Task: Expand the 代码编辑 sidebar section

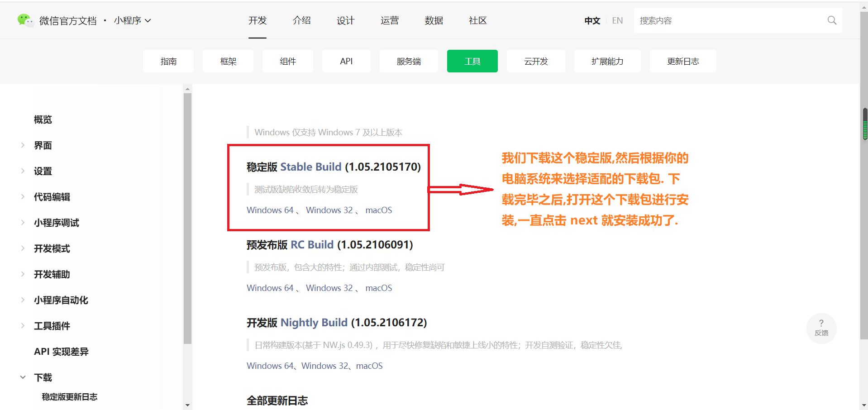Action: coord(23,197)
